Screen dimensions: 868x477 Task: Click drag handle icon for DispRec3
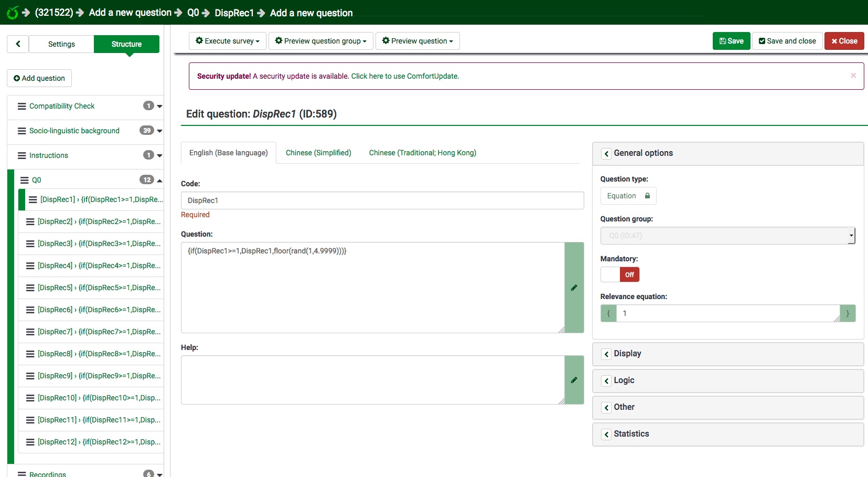click(30, 243)
